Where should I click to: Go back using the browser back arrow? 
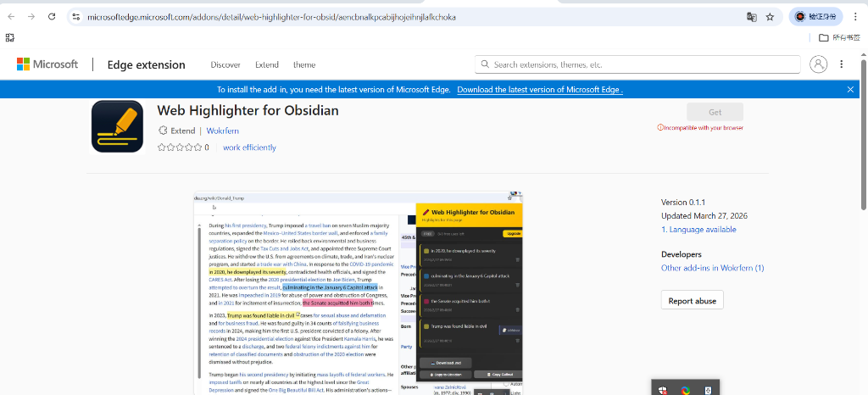(11, 17)
